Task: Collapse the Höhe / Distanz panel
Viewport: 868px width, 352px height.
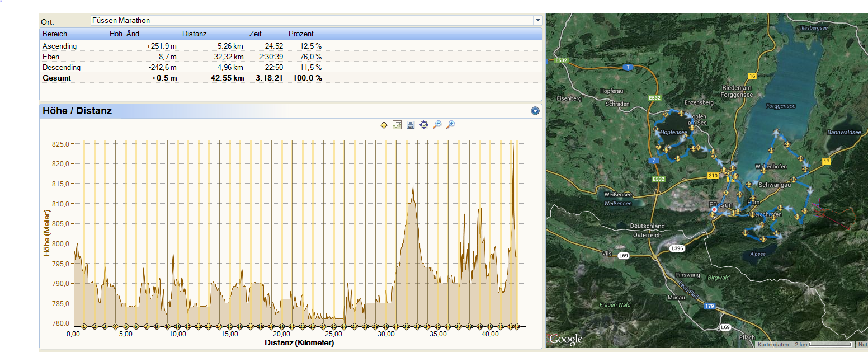Action: point(535,111)
